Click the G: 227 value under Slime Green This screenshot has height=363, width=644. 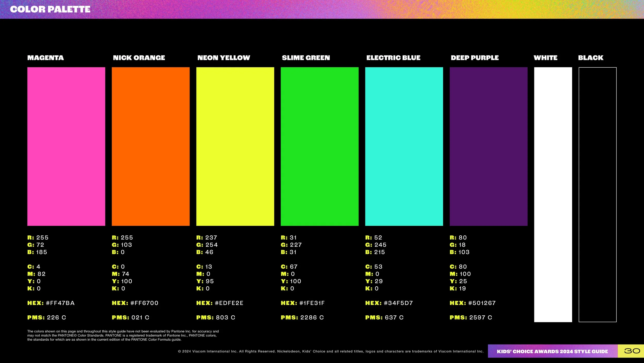(291, 245)
